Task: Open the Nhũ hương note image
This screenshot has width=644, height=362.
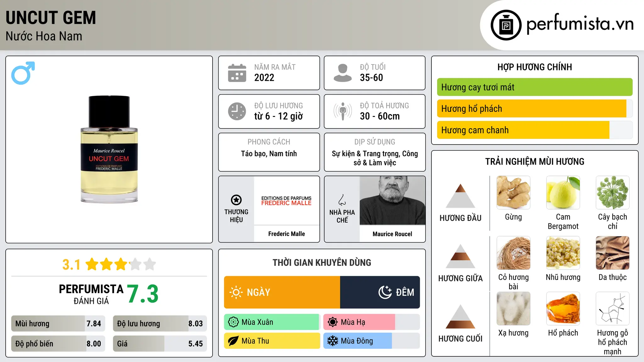Action: (563, 253)
